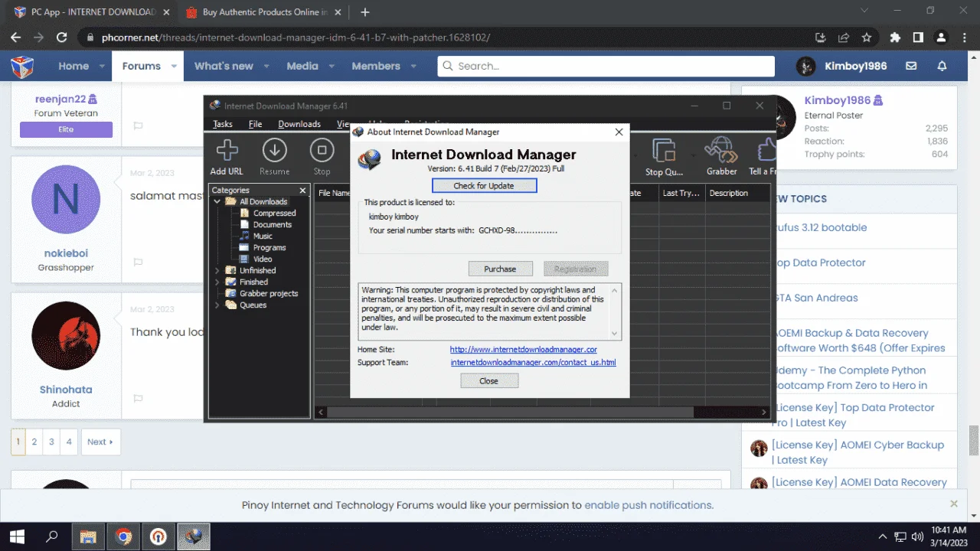Click the Purchase button in the About dialog
Screen dimensions: 980x551
click(x=500, y=269)
